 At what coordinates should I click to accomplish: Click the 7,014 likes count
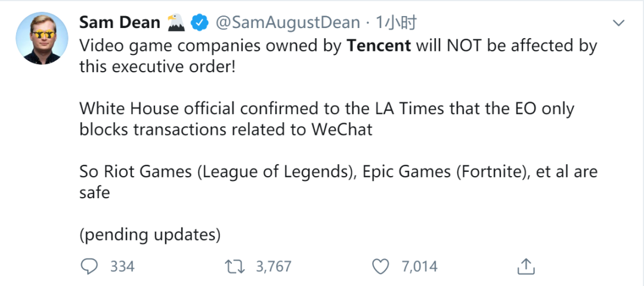coord(420,266)
